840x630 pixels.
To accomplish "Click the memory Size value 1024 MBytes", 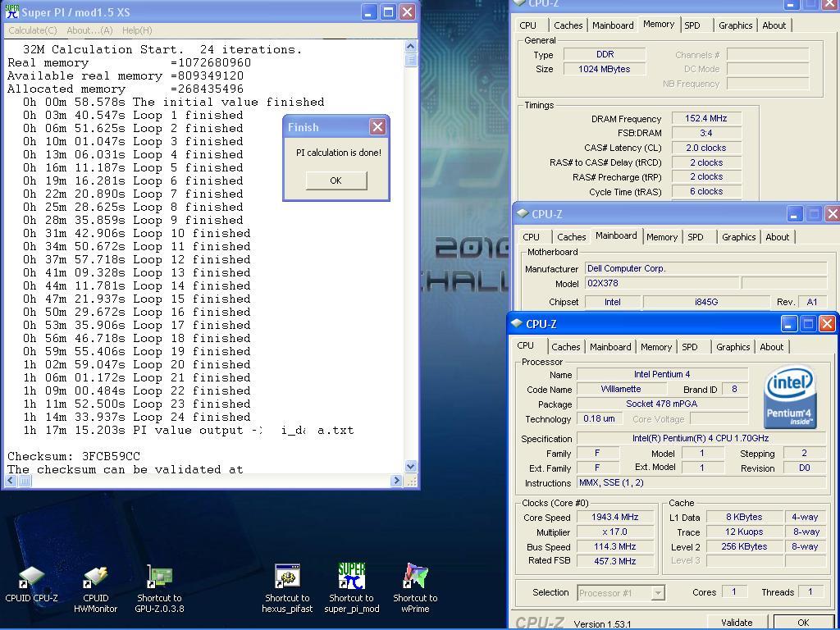I will point(605,69).
